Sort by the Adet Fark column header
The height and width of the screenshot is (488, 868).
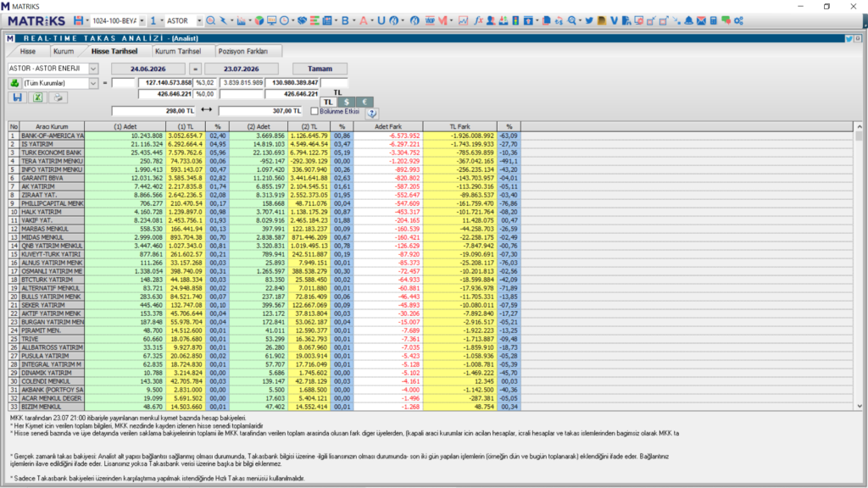(x=388, y=127)
